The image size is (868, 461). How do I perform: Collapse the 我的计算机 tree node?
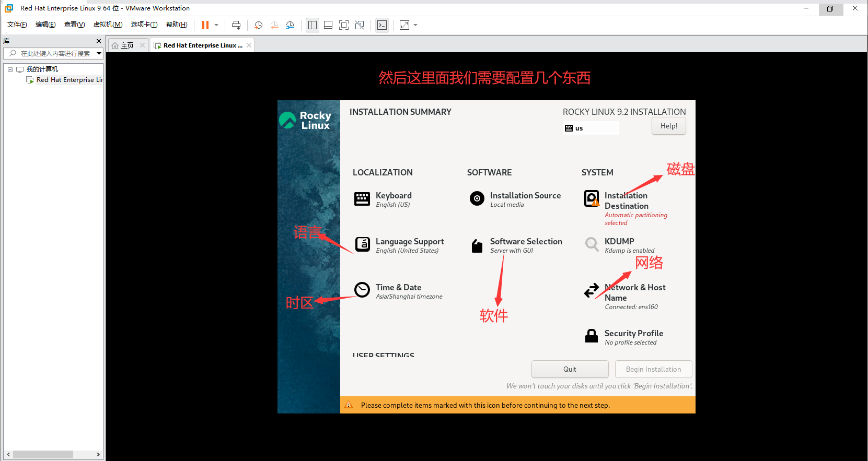pos(10,69)
